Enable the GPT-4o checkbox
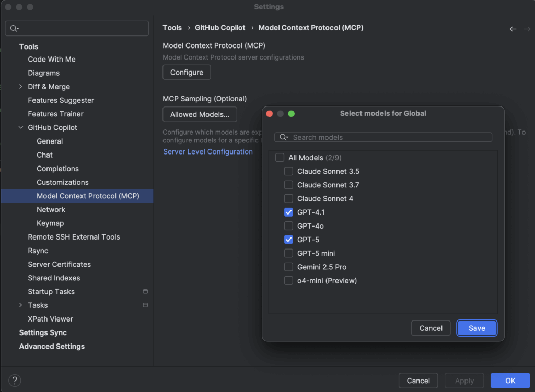 pos(288,225)
